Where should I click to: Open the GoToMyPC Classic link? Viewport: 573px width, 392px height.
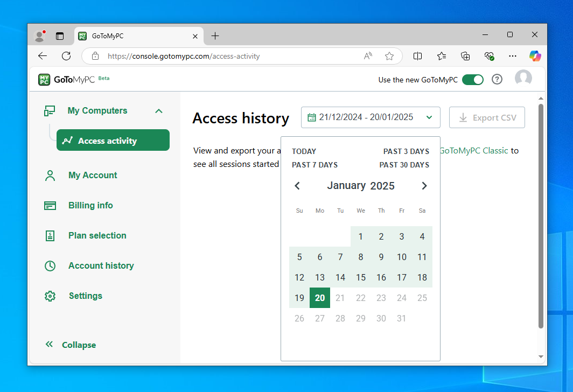[473, 151]
